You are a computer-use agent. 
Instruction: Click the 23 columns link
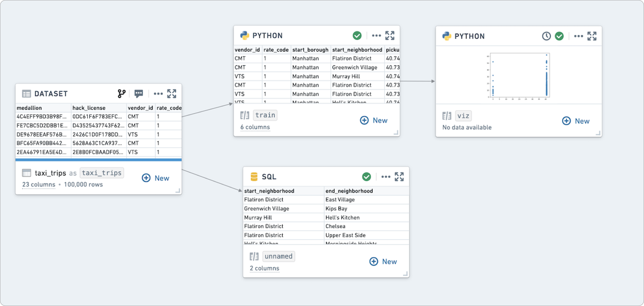pyautogui.click(x=39, y=185)
